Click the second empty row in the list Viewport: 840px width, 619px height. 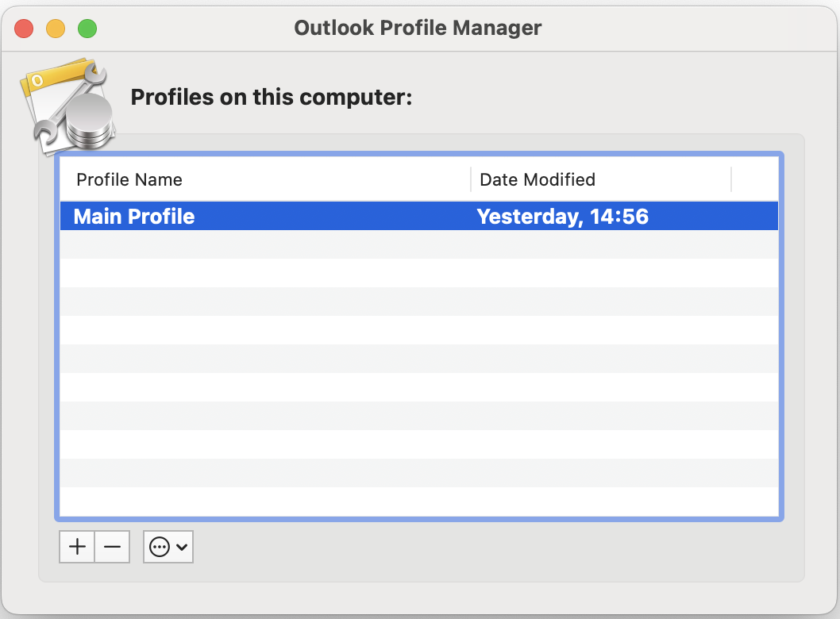[418, 273]
